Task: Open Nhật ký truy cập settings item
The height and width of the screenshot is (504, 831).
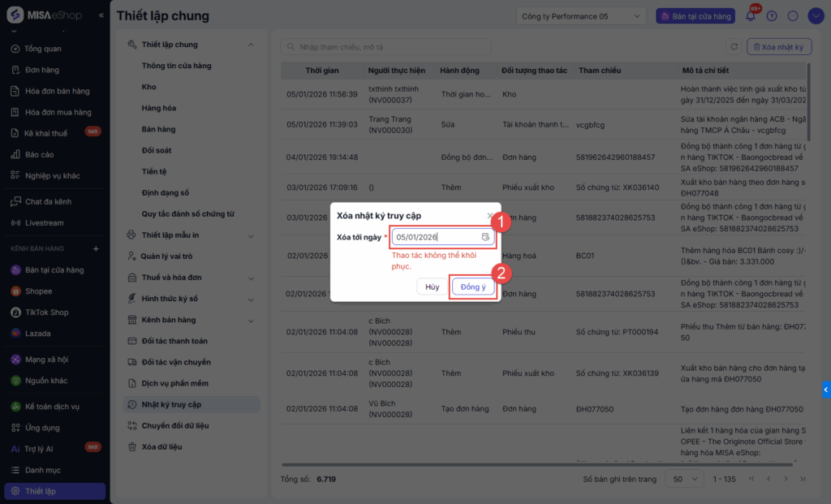Action: (171, 404)
